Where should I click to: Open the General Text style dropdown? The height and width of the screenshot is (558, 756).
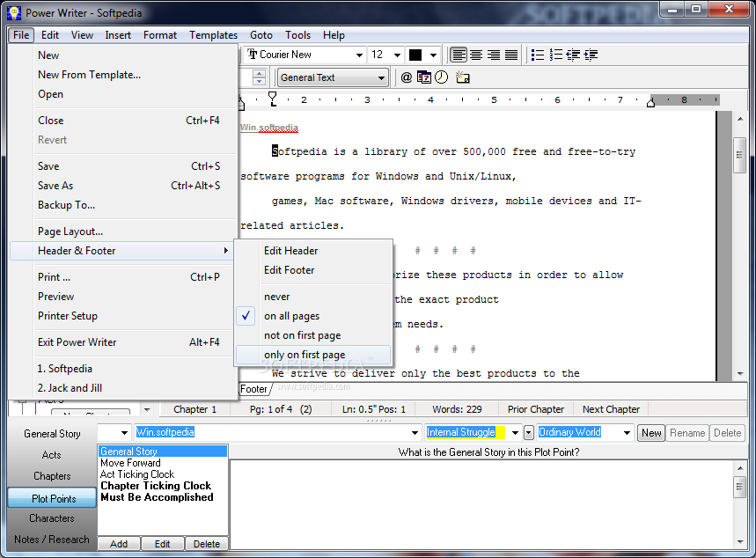click(x=381, y=77)
